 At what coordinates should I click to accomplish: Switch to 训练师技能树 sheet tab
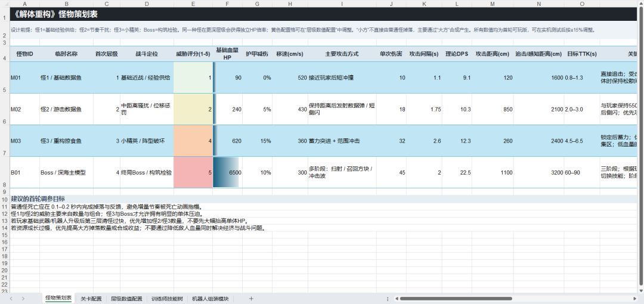coord(167,299)
